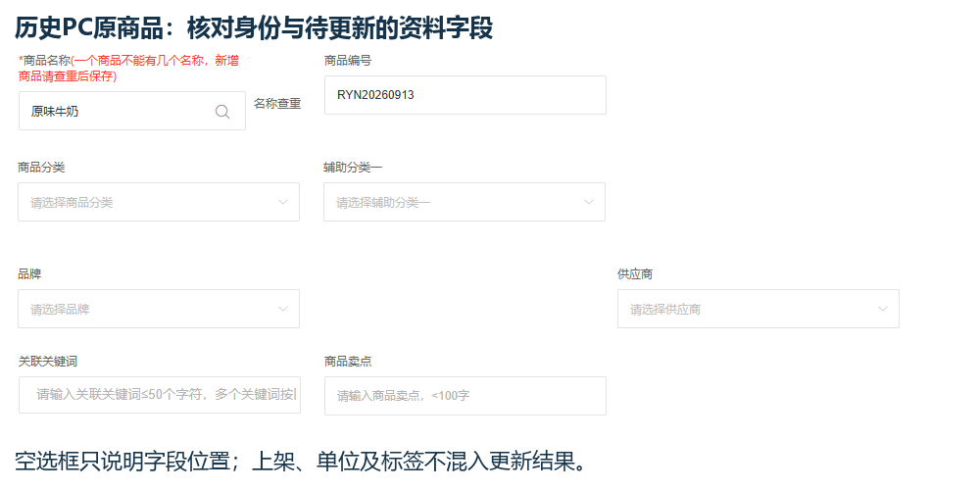Viewport: 980px width, 490px height.
Task: Open the 请选择辅助分类一 dropdown
Action: 465,202
